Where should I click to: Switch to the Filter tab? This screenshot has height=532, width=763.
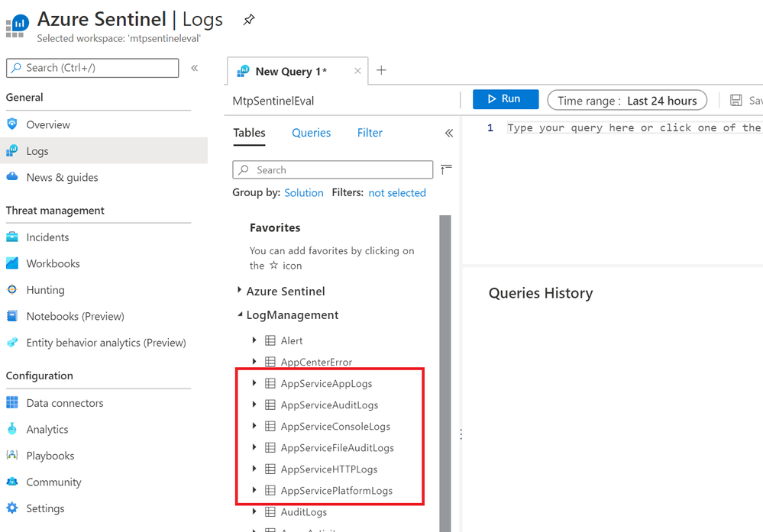370,133
